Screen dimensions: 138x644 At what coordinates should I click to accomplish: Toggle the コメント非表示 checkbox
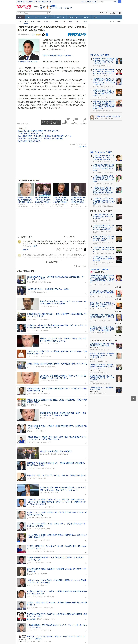click(x=75, y=266)
